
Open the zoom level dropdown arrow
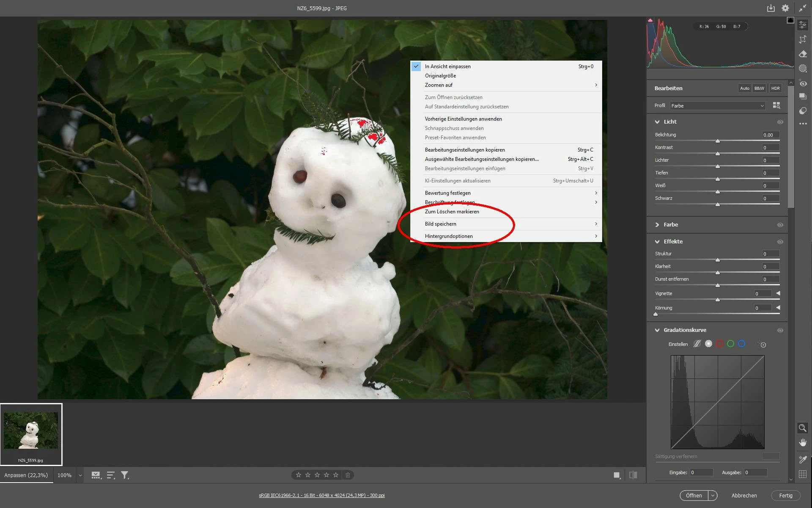pos(80,475)
